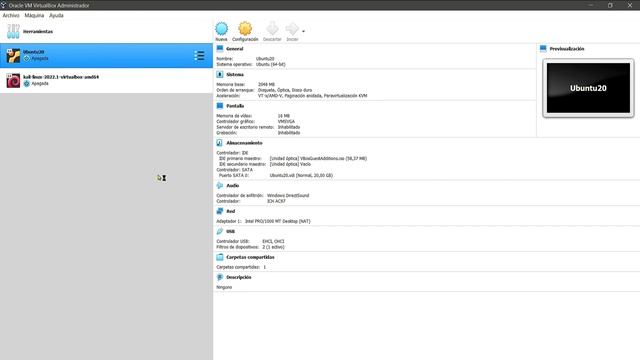Open the Almacenamiento section header link
Image resolution: width=640 pixels, height=360 pixels.
(244, 143)
